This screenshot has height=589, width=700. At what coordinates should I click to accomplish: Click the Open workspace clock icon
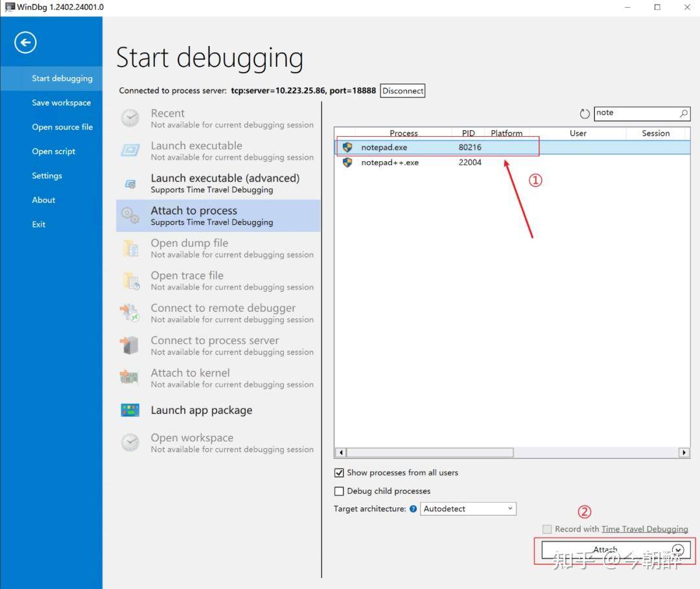(130, 443)
